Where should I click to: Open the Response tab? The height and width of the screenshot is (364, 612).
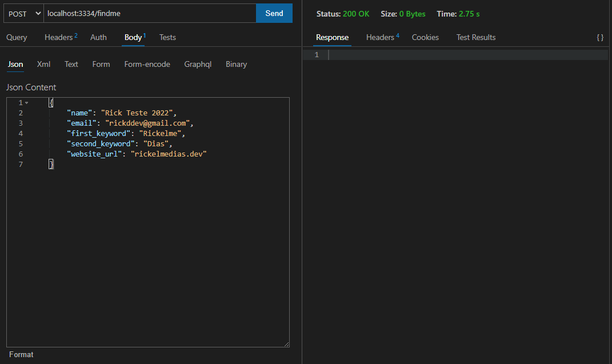(332, 38)
